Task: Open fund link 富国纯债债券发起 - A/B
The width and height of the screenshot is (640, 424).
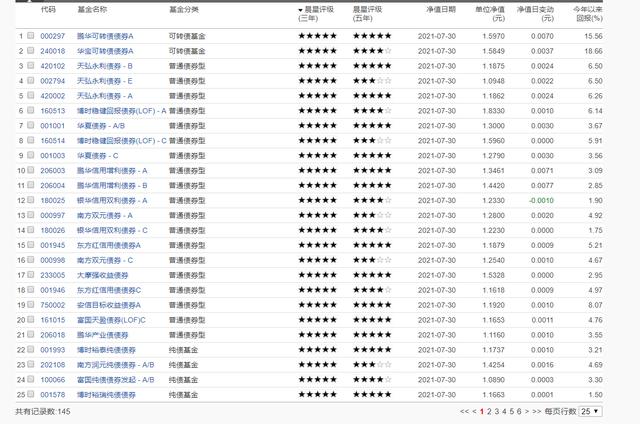Action: [116, 380]
